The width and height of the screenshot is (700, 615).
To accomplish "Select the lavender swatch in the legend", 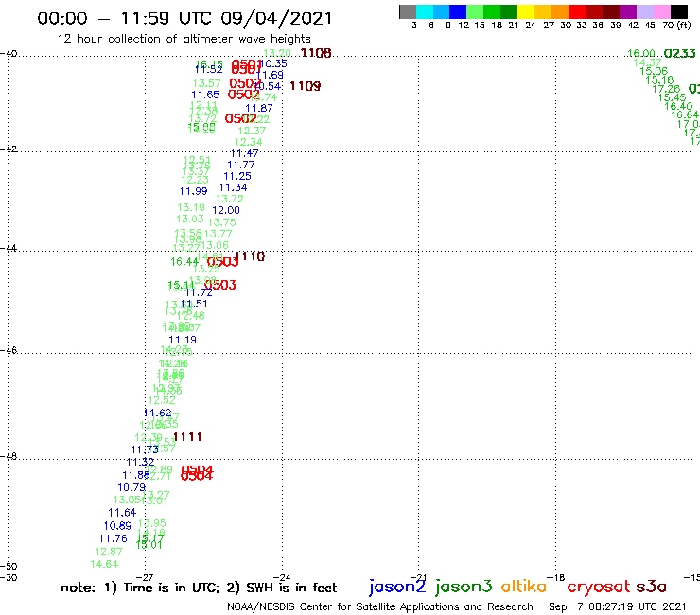I will [x=644, y=11].
